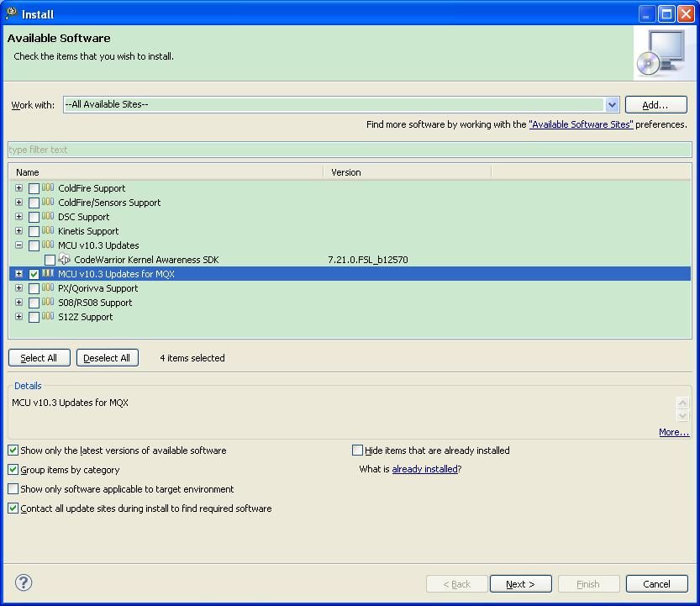
Task: Click the Next > button
Action: click(520, 583)
